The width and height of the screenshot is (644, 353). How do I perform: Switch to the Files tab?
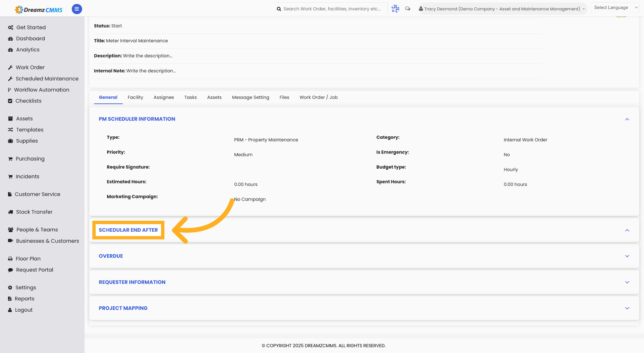pyautogui.click(x=284, y=97)
